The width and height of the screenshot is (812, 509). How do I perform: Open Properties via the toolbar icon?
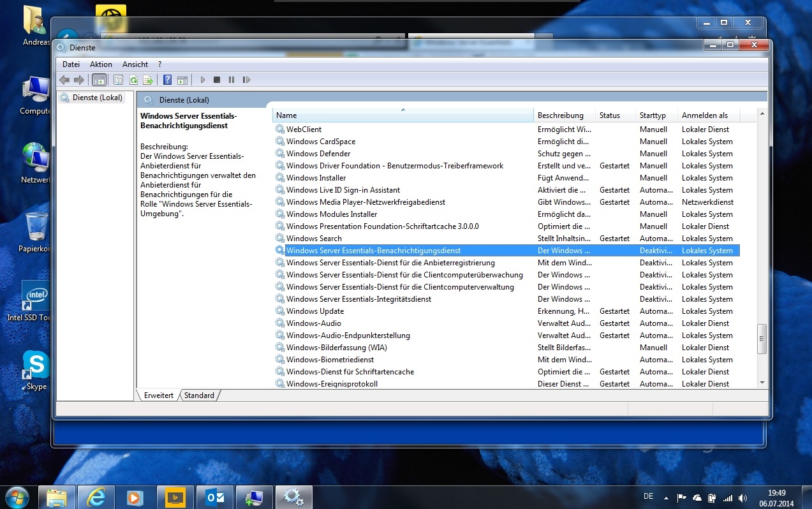(x=118, y=80)
